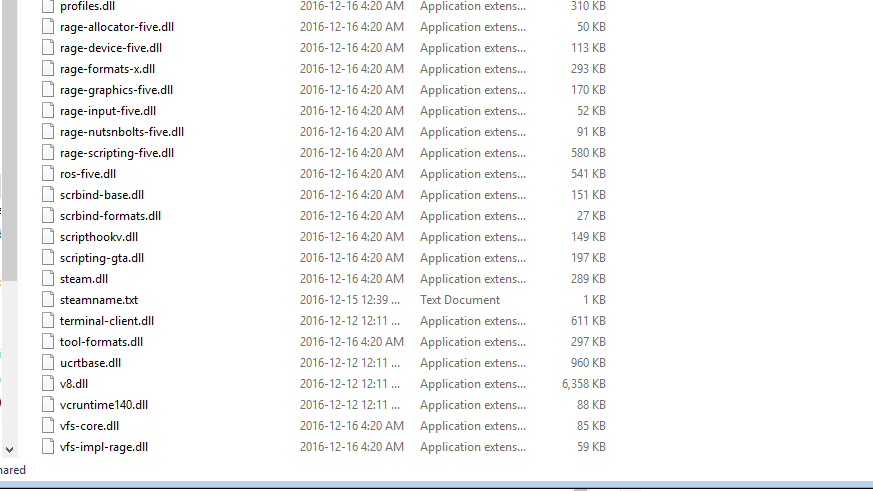Select the file name steamname.txt
Screen dimensions: 873x491
99,299
